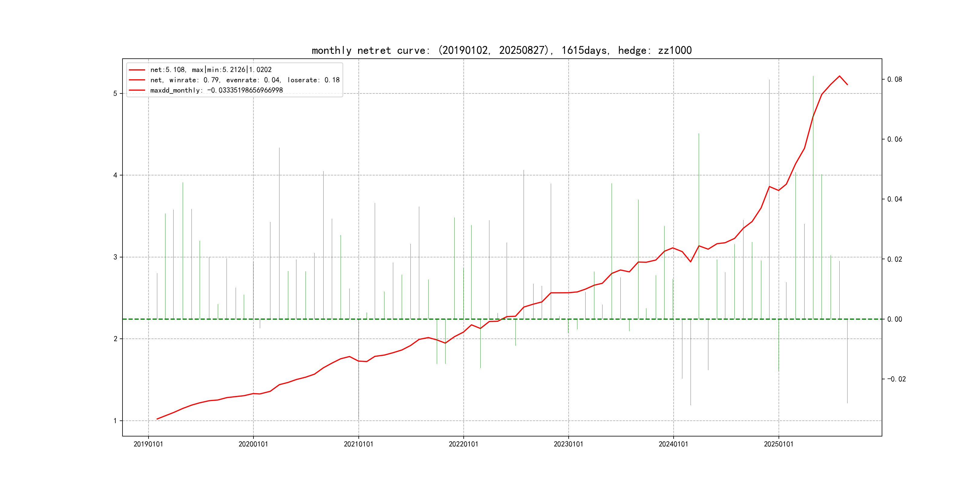Image resolution: width=980 pixels, height=490 pixels.
Task: Click the right axis label 0.08
Action: (894, 80)
